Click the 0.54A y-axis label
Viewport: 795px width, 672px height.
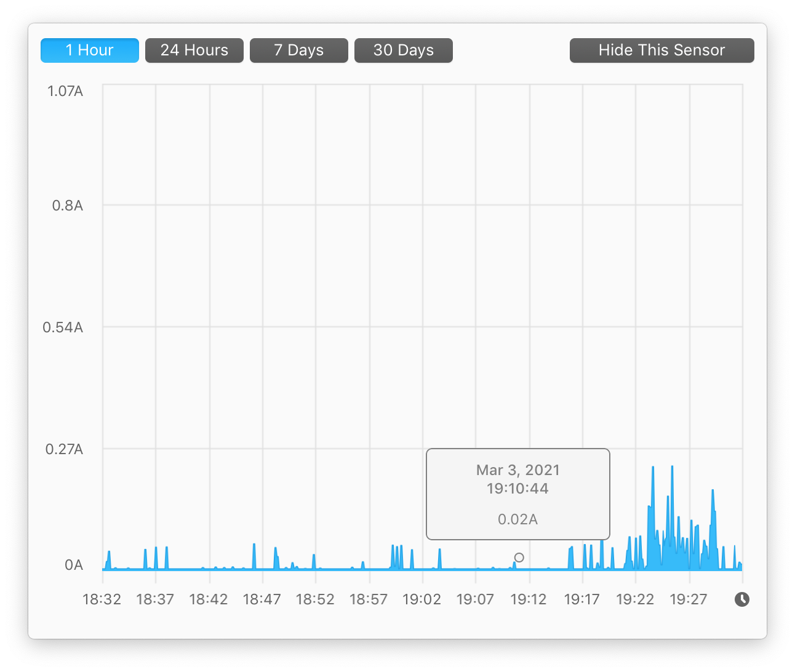click(x=63, y=327)
